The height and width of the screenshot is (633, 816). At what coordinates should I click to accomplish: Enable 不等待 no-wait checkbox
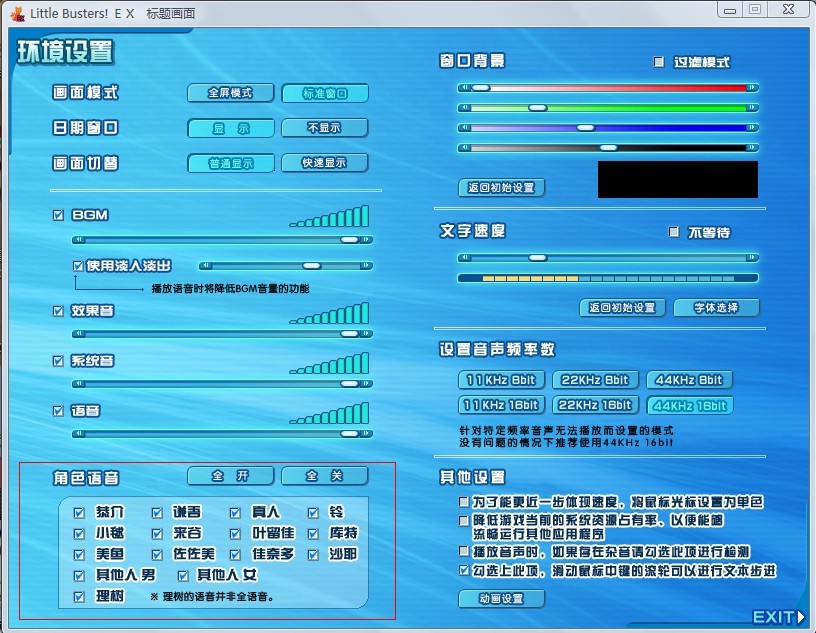[x=673, y=232]
